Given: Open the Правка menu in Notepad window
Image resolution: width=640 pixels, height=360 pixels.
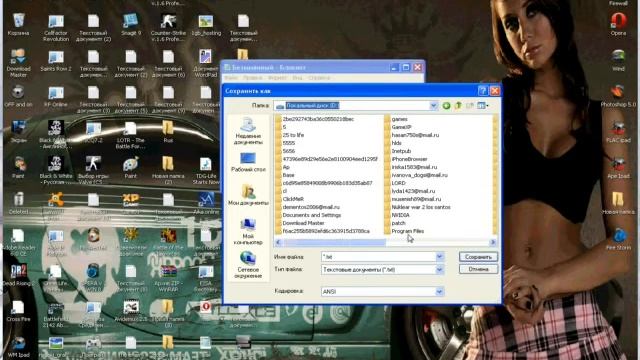Looking at the screenshot, I should pos(253,78).
